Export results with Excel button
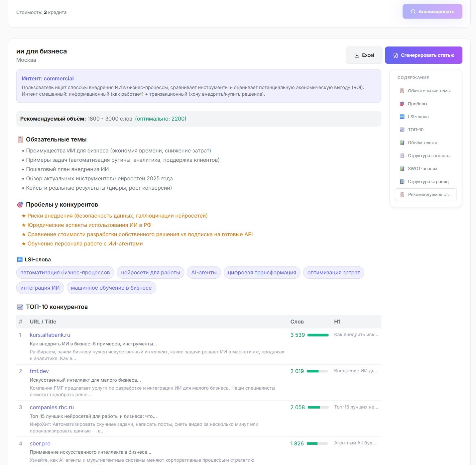The height and width of the screenshot is (465, 476). pos(364,55)
